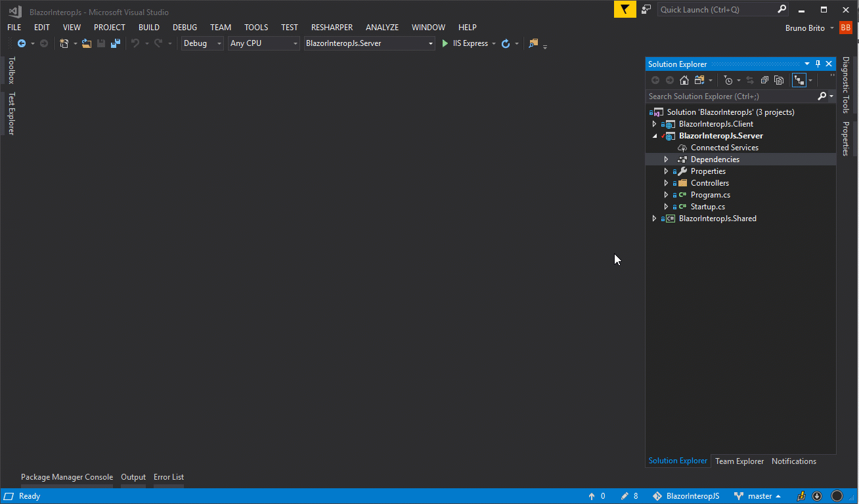Click the browser refresh icon beside IIS Express
Image resolution: width=859 pixels, height=504 pixels.
click(x=506, y=43)
